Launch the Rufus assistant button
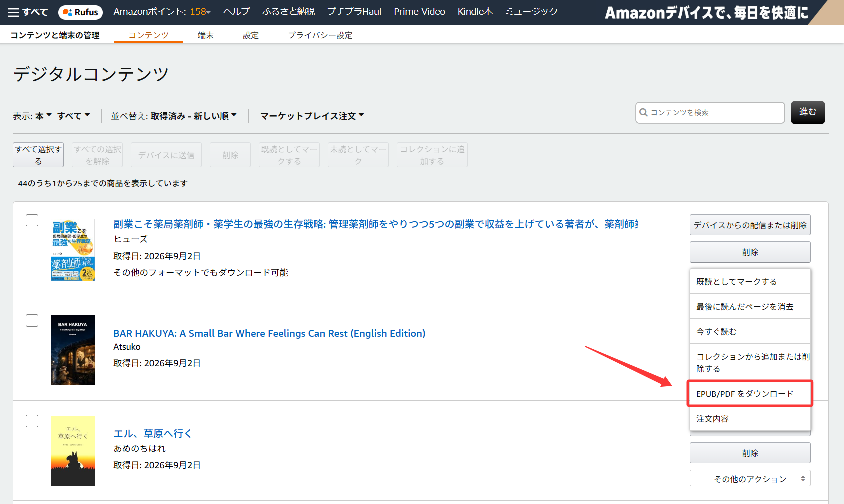 pyautogui.click(x=80, y=12)
